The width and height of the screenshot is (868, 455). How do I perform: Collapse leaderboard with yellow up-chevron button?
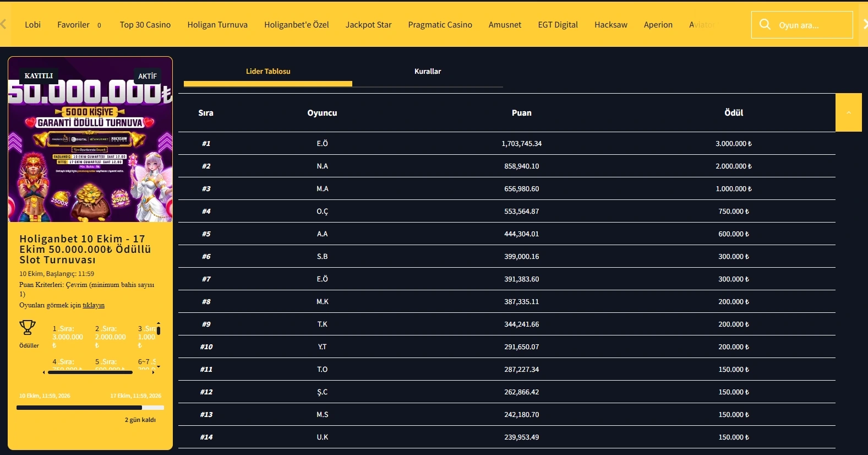[x=848, y=112]
